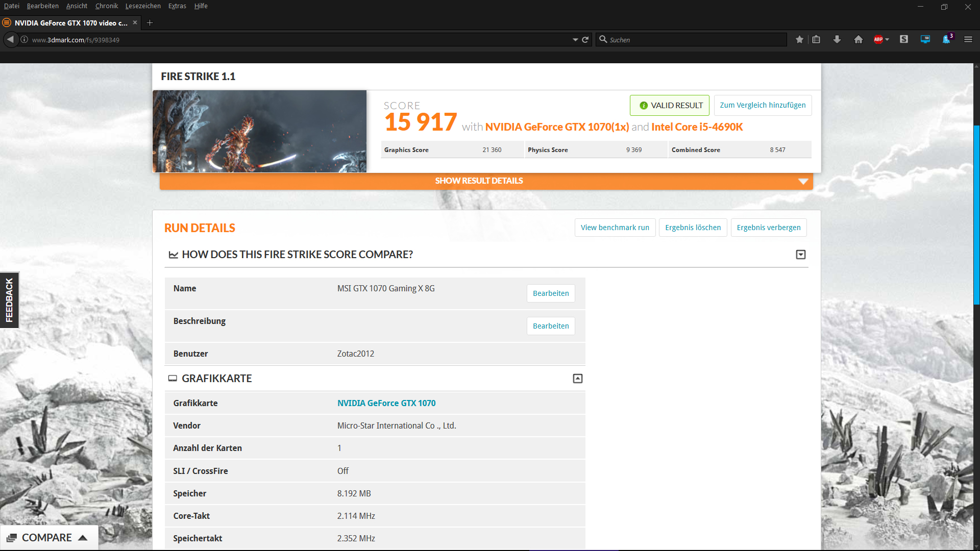Image resolution: width=980 pixels, height=551 pixels.
Task: Open the bookmarks list icon
Action: pos(816,40)
